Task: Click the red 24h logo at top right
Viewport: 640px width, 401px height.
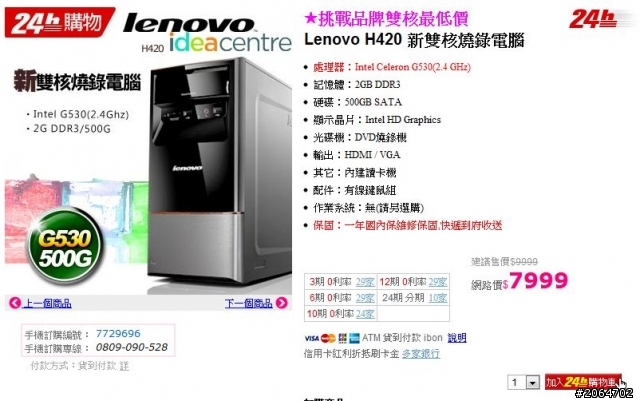Action: click(x=593, y=19)
